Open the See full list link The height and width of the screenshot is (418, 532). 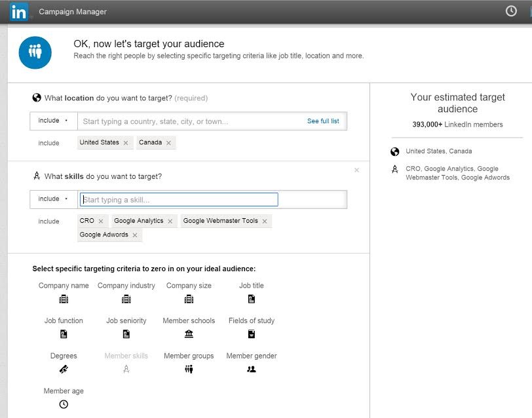tap(323, 121)
